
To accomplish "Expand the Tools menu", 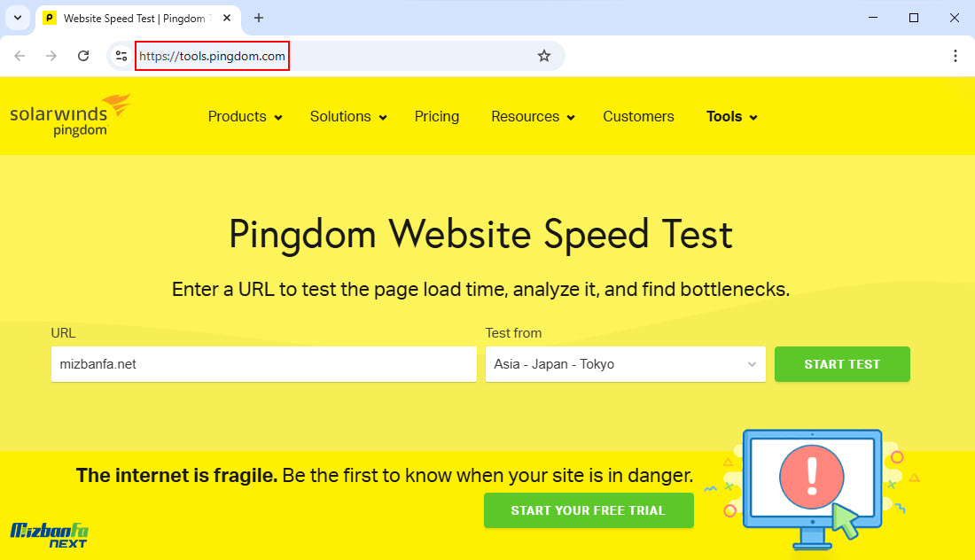I will [x=731, y=117].
